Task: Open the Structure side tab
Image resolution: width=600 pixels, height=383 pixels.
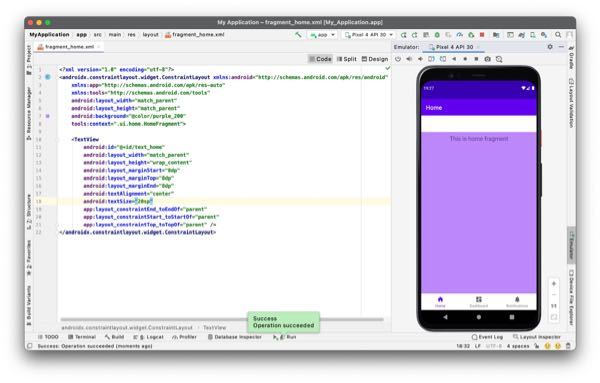Action: point(29,212)
